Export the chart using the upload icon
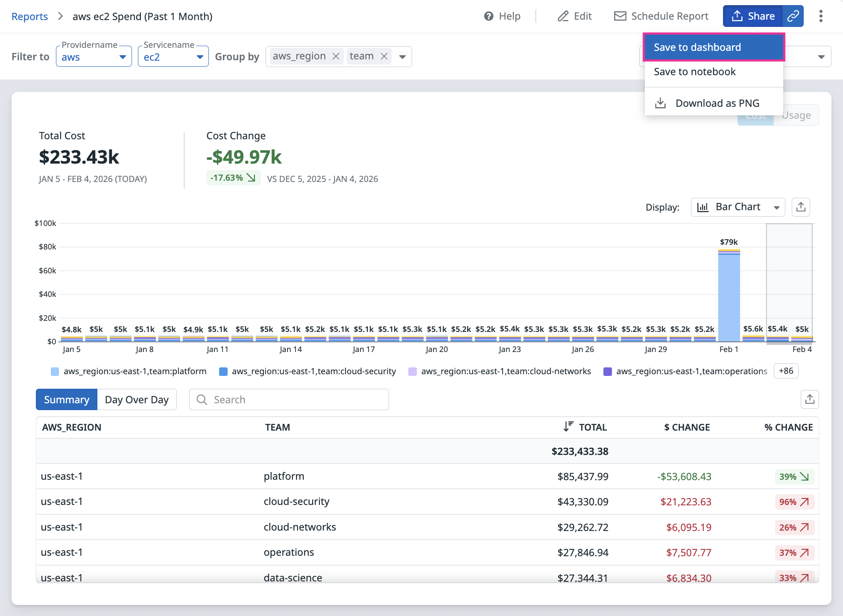Viewport: 843px width, 616px height. click(x=801, y=207)
